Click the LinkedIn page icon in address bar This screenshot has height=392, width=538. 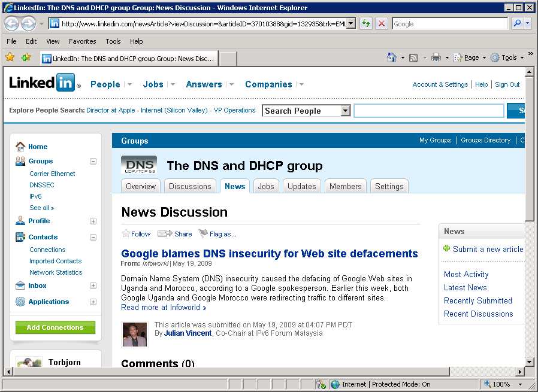(54, 24)
